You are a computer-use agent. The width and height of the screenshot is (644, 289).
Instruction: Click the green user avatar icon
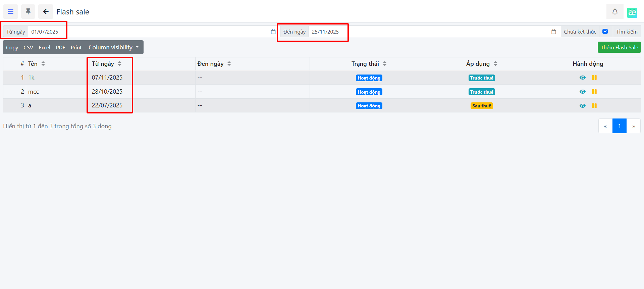(632, 12)
